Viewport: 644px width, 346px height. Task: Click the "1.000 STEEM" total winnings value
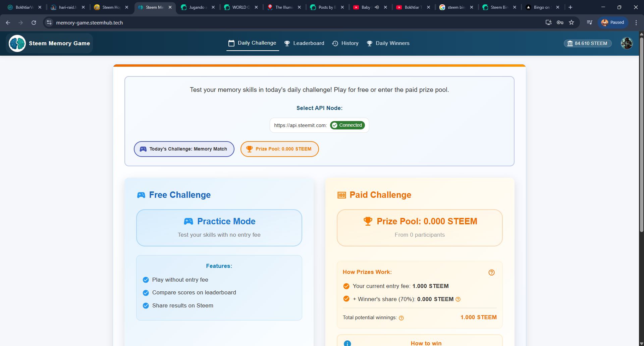coord(479,317)
